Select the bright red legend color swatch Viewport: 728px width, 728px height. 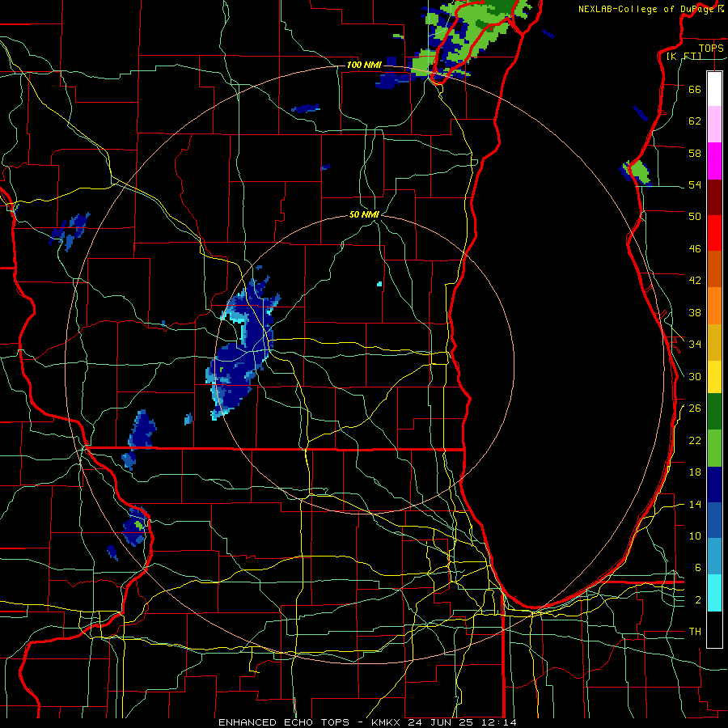pyautogui.click(x=714, y=233)
